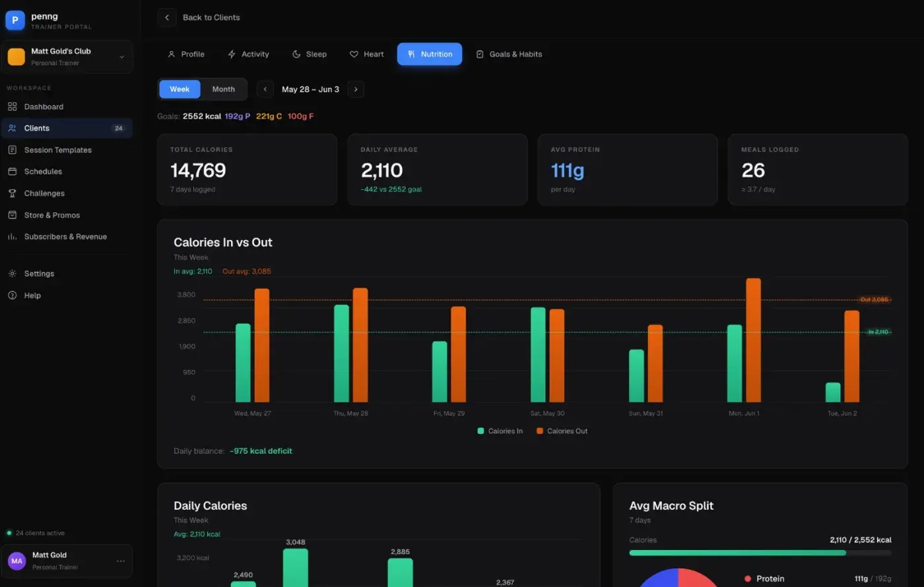Click the Session Templates document icon
The height and width of the screenshot is (587, 924).
point(12,150)
